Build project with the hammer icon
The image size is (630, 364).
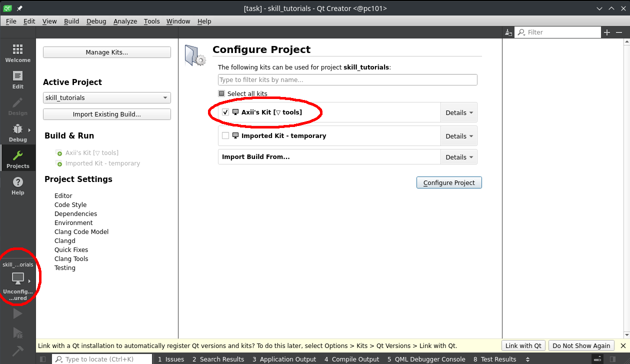pos(17,351)
